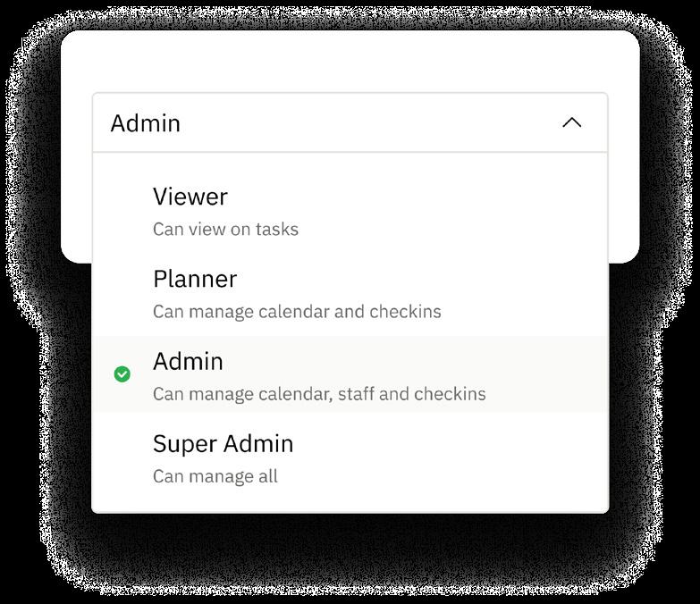700x604 pixels.
Task: Click the Super Admin title text
Action: click(223, 444)
